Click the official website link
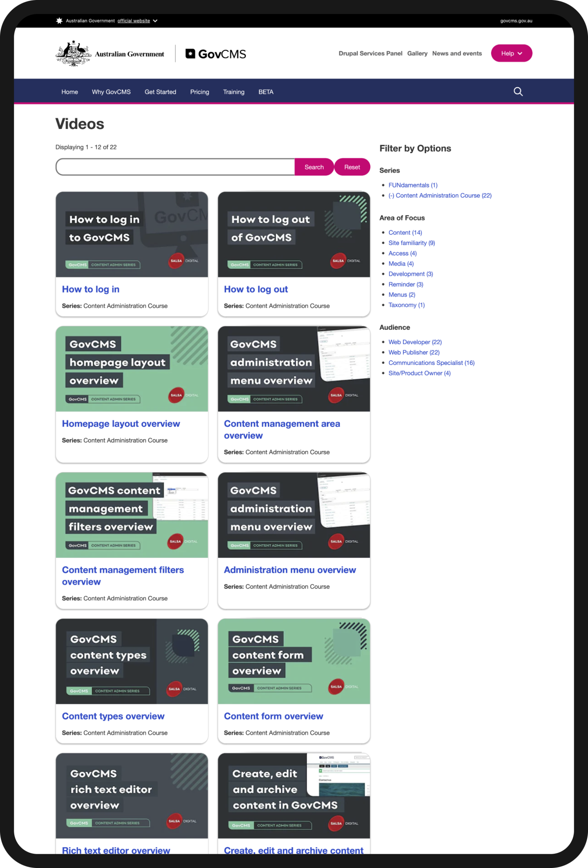Viewport: 588px width, 868px height. click(134, 21)
